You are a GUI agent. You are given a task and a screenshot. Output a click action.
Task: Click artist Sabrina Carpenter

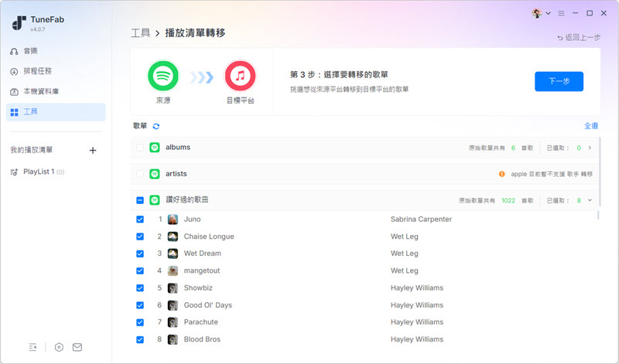click(x=421, y=219)
